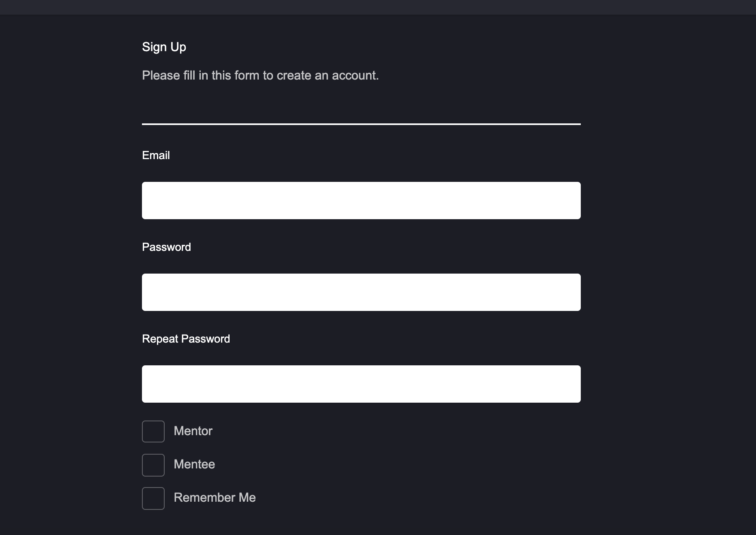The height and width of the screenshot is (535, 756).
Task: Click the Password field label
Action: [166, 247]
